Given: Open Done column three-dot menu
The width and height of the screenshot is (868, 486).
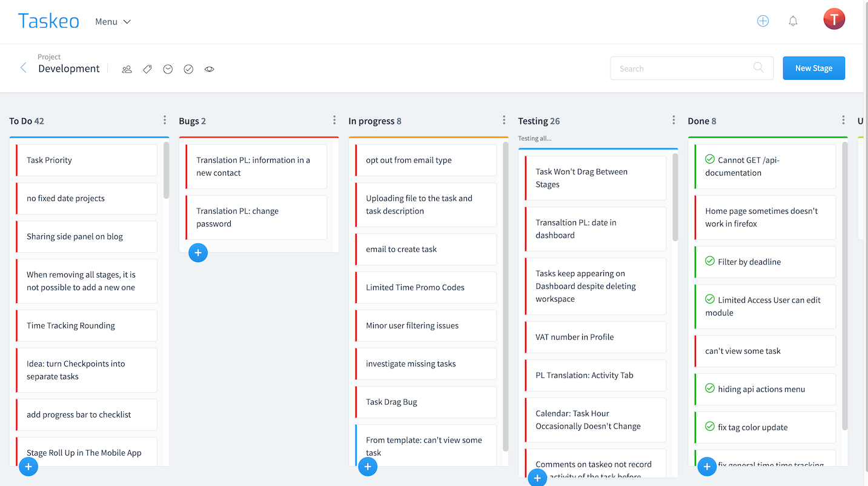Looking at the screenshot, I should 843,120.
